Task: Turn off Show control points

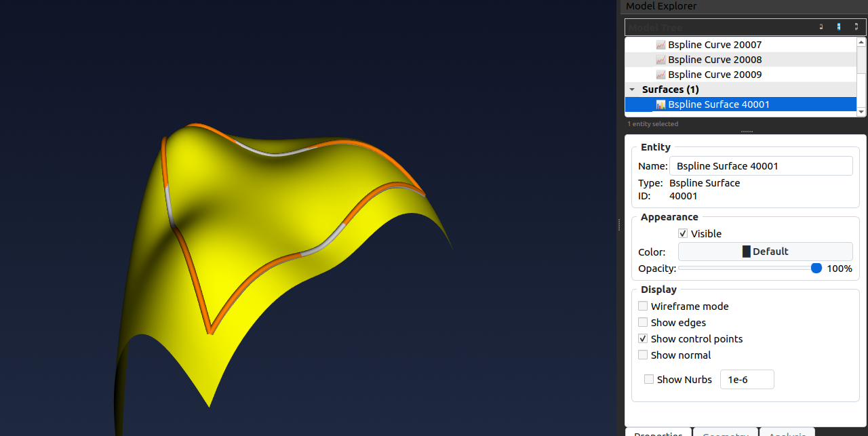Action: tap(643, 339)
